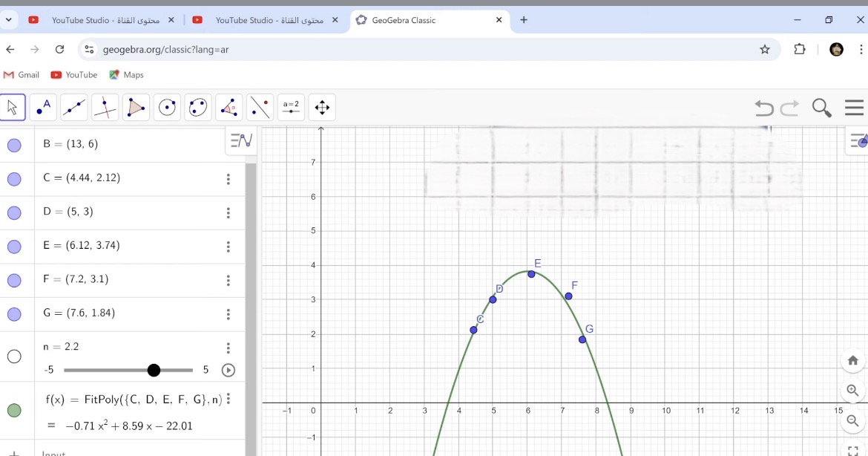Select the Perpendicular Line tool

click(105, 108)
